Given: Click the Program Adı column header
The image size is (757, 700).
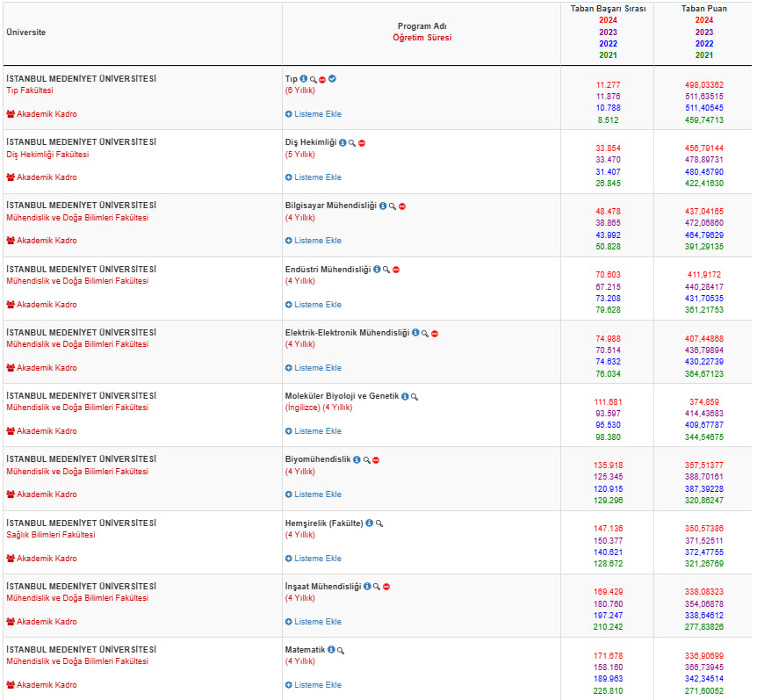Looking at the screenshot, I should coord(421,26).
